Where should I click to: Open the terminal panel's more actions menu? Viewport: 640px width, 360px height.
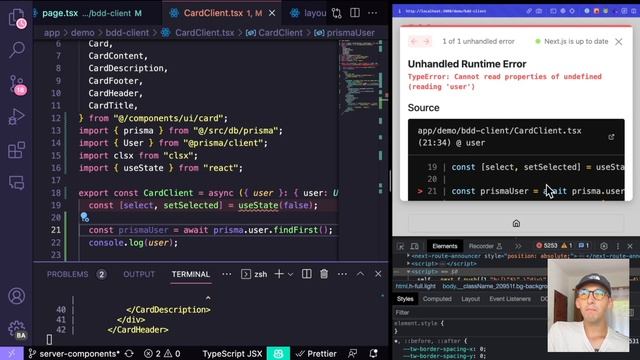tap(342, 274)
